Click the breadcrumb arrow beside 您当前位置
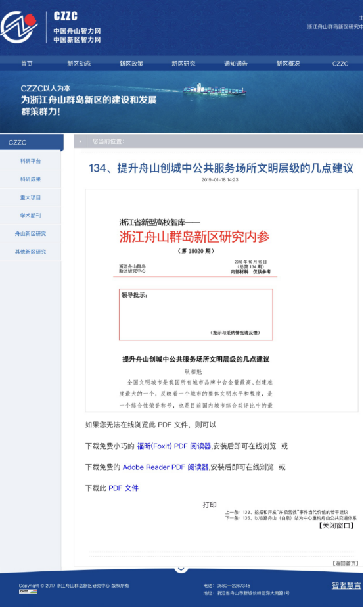Viewport: 364px width, 608px height. click(x=80, y=141)
